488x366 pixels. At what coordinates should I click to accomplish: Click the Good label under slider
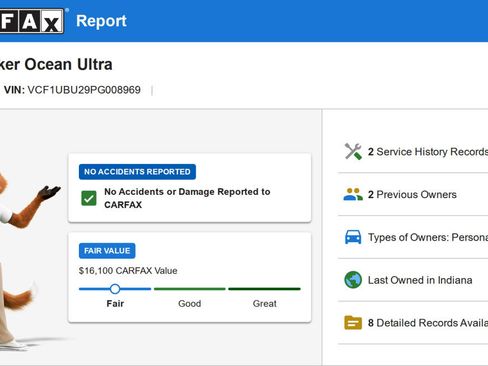pyautogui.click(x=190, y=304)
